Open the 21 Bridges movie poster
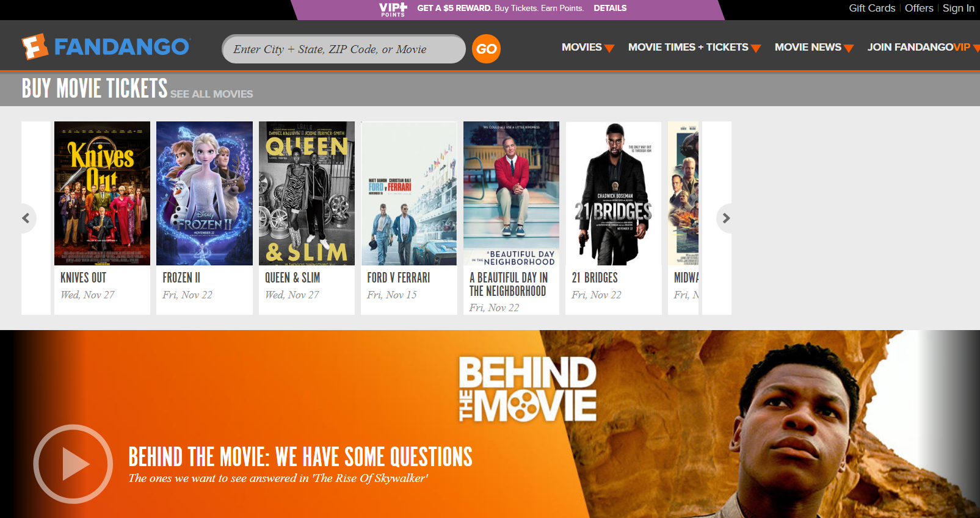Image resolution: width=980 pixels, height=518 pixels. 613,193
